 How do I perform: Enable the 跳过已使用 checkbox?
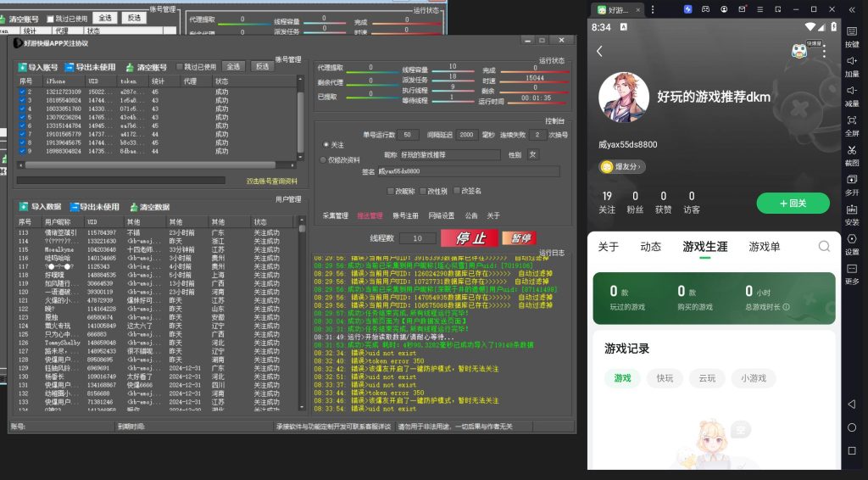pyautogui.click(x=180, y=66)
